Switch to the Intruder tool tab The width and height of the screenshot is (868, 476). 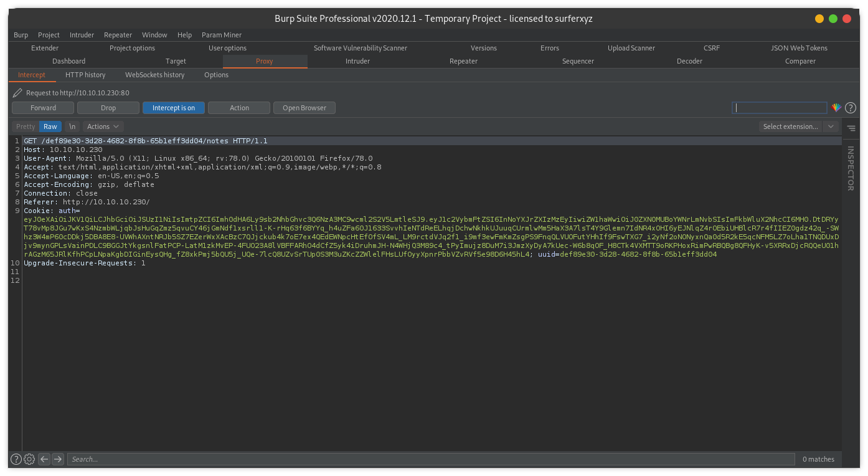pyautogui.click(x=357, y=61)
